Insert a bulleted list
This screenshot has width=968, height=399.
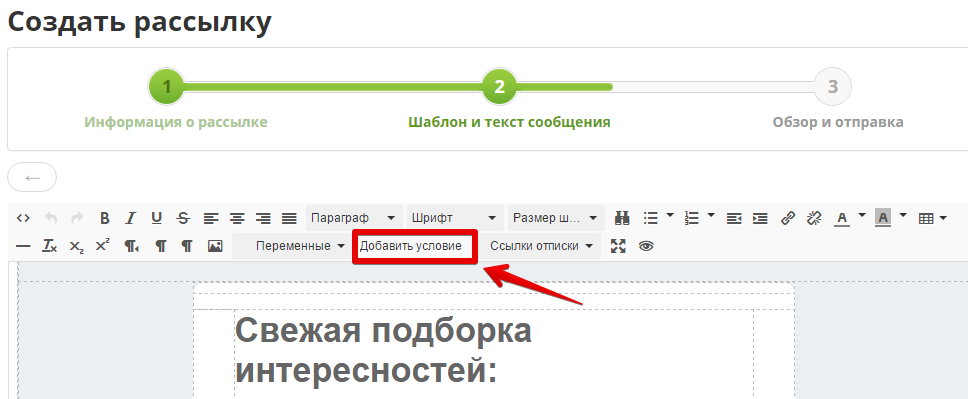651,218
